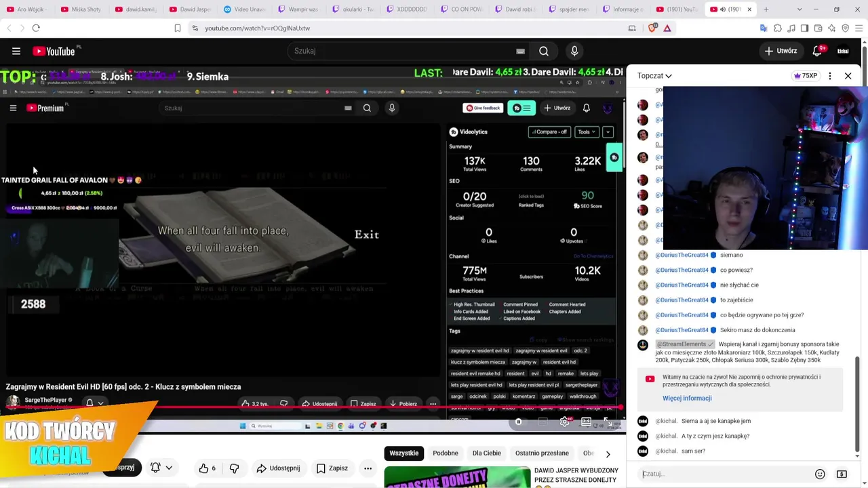Click @DariusTheGreat84 on the 'siemano' message
The image size is (868, 488).
[682, 256]
